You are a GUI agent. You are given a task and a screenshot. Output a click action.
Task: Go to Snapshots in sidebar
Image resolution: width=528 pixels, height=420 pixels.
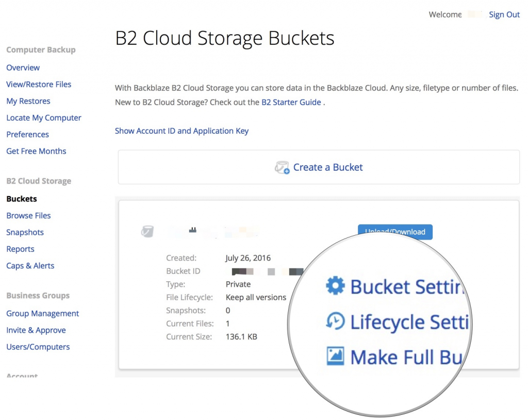(25, 232)
